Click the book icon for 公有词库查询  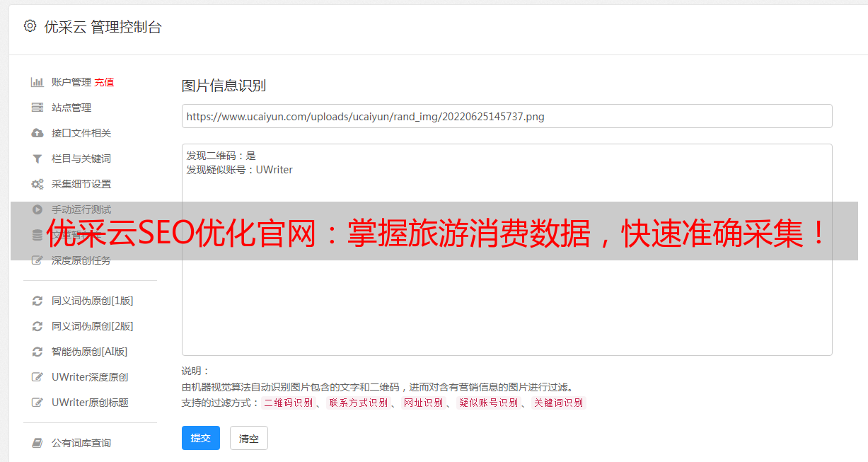click(x=37, y=443)
